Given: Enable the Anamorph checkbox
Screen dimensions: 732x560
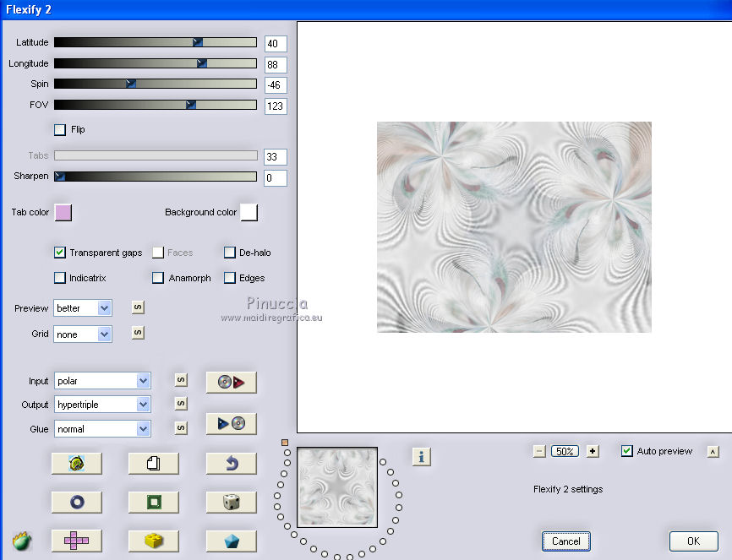Looking at the screenshot, I should coord(158,278).
